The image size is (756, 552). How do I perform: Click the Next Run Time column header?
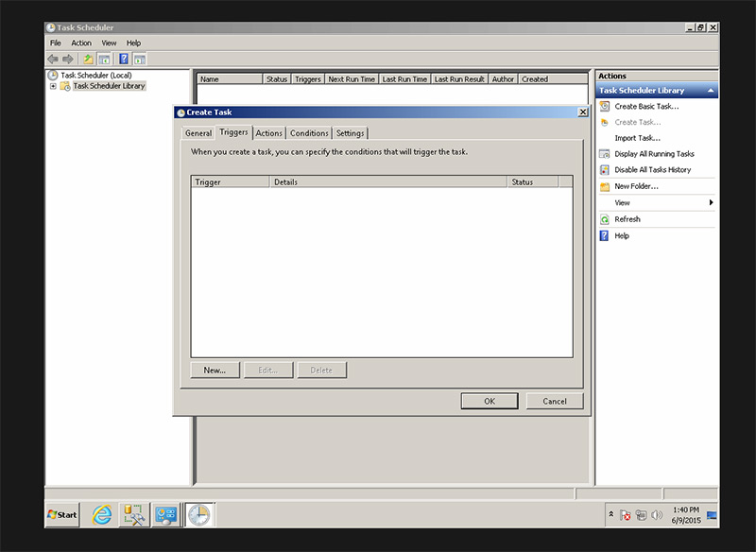(x=352, y=79)
